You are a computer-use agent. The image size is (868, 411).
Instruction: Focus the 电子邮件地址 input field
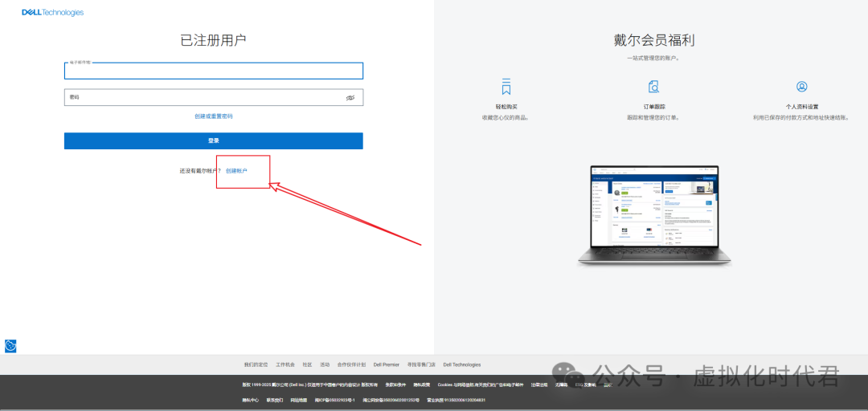point(214,71)
